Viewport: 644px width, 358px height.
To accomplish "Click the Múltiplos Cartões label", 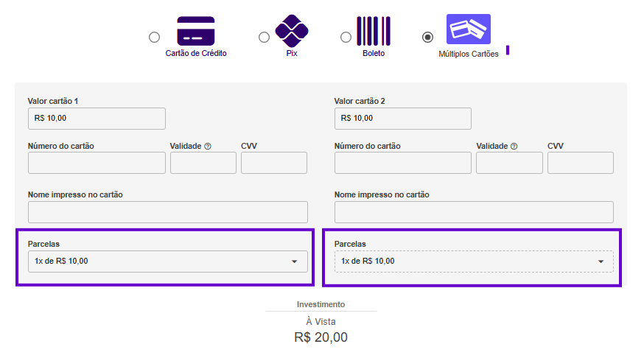I will [469, 55].
